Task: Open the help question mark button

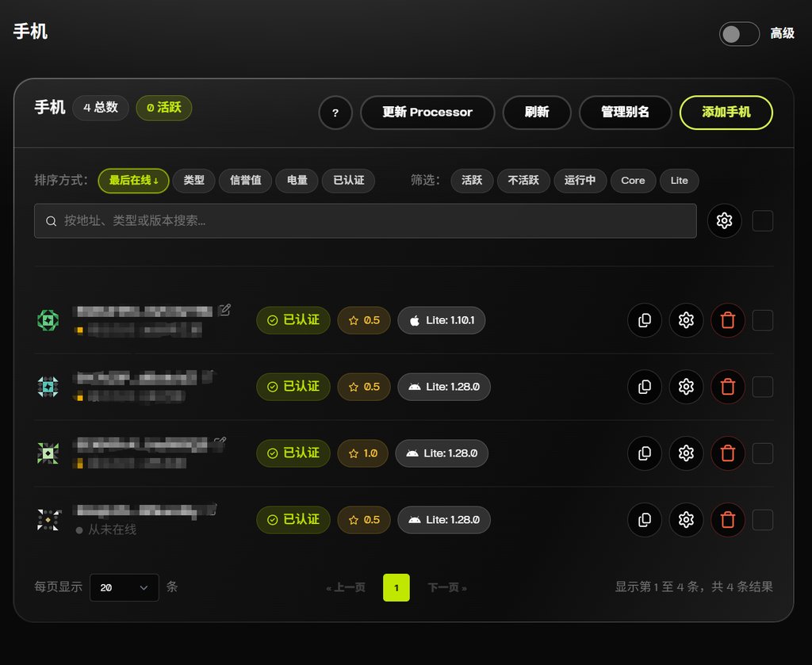Action: 335,113
